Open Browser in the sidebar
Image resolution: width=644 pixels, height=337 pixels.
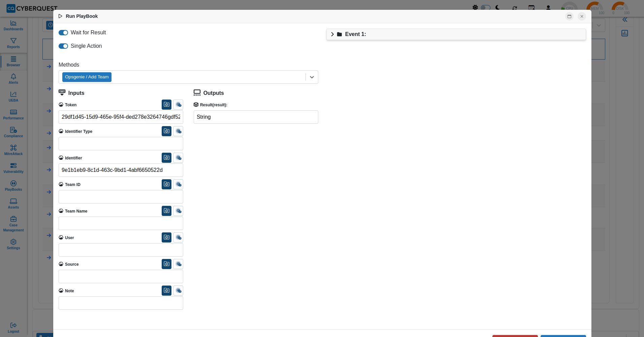13,62
